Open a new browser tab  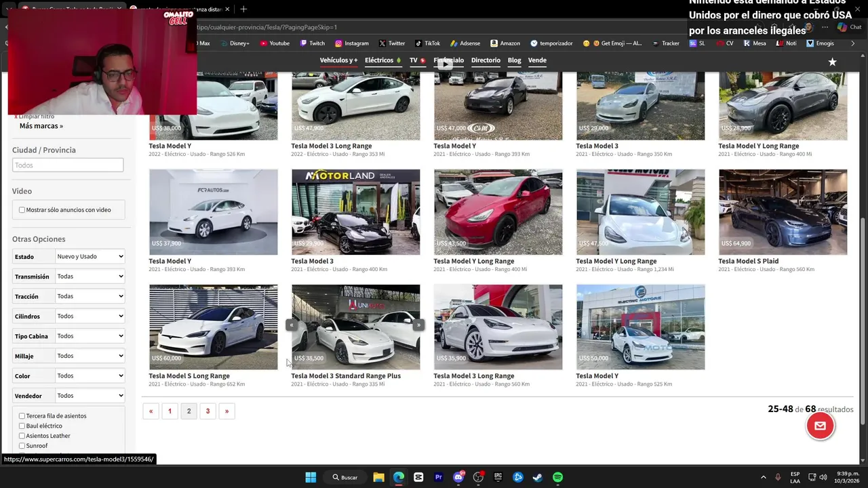[243, 9]
